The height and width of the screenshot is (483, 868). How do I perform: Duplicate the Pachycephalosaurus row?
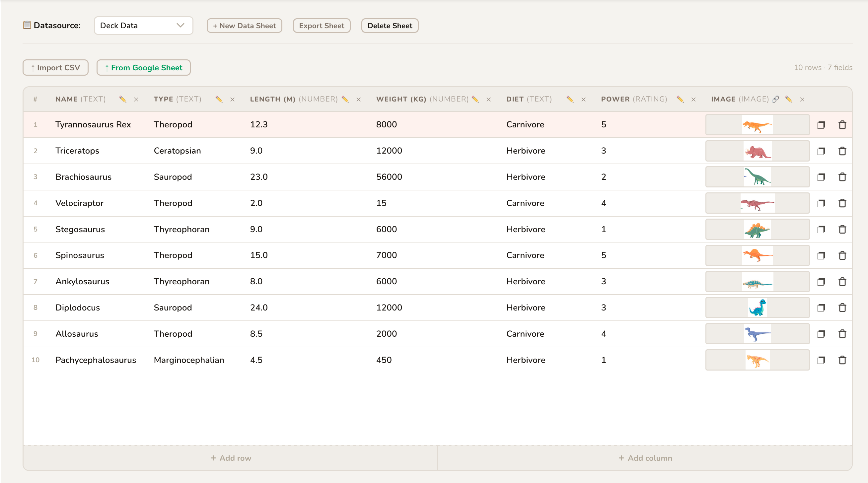(821, 360)
